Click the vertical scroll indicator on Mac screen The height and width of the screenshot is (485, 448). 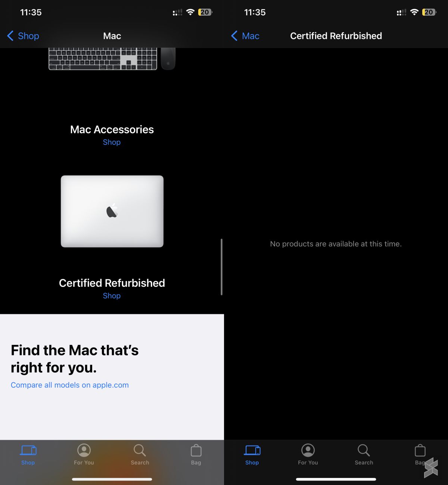tap(221, 267)
